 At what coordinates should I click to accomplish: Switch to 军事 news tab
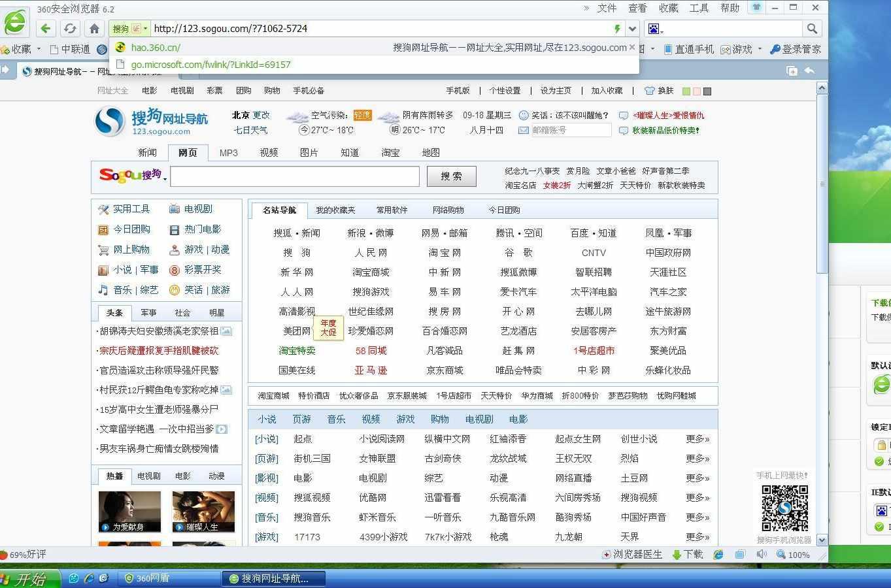pos(148,313)
